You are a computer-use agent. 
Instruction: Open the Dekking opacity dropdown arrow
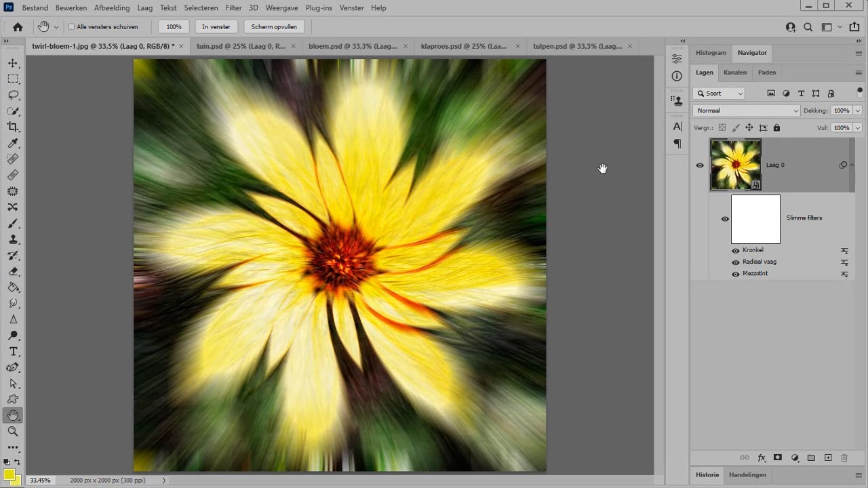pyautogui.click(x=858, y=110)
